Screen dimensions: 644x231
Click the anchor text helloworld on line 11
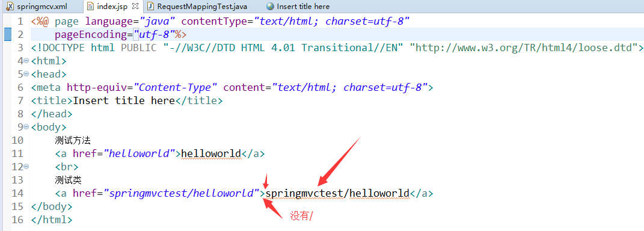click(211, 154)
